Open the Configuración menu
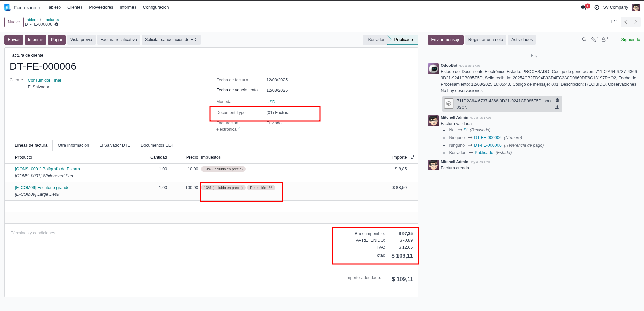Screen dimensions: 644x311 pos(156,7)
